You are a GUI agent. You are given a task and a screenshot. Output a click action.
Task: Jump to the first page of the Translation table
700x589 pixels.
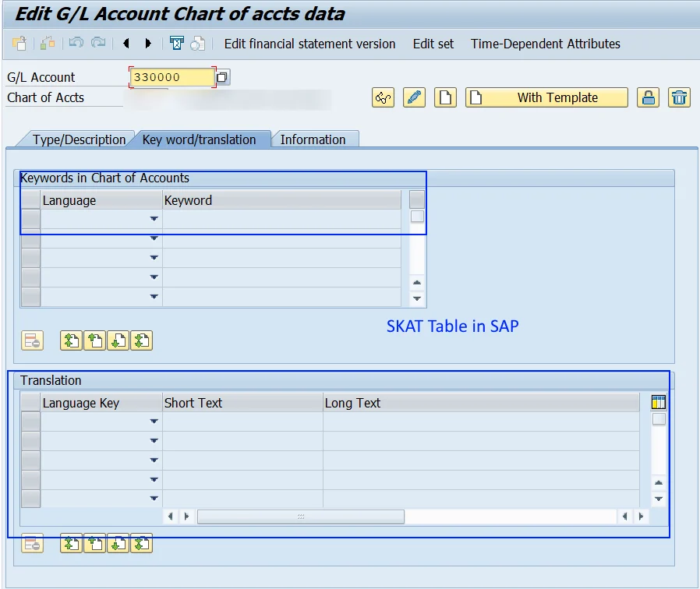72,544
